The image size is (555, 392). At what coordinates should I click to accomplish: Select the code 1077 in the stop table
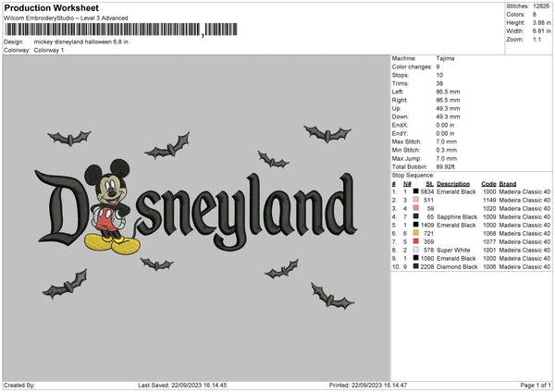pyautogui.click(x=489, y=241)
